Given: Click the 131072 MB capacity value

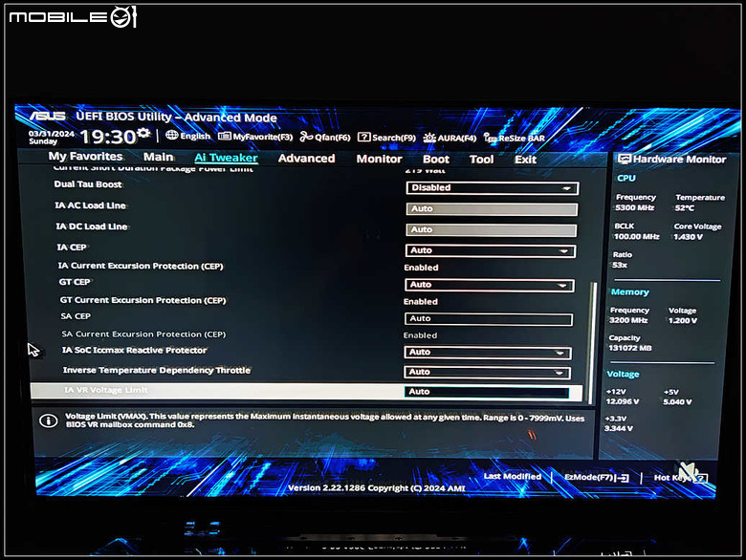Looking at the screenshot, I should click(630, 348).
